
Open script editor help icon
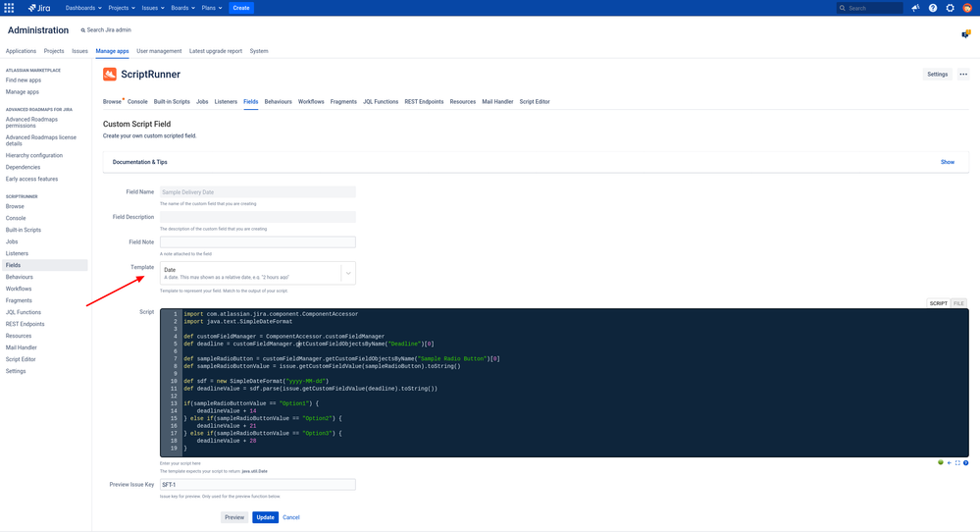pyautogui.click(x=965, y=462)
